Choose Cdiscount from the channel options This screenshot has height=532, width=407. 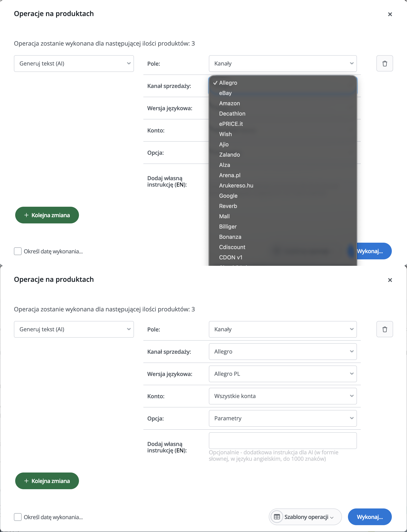click(232, 247)
